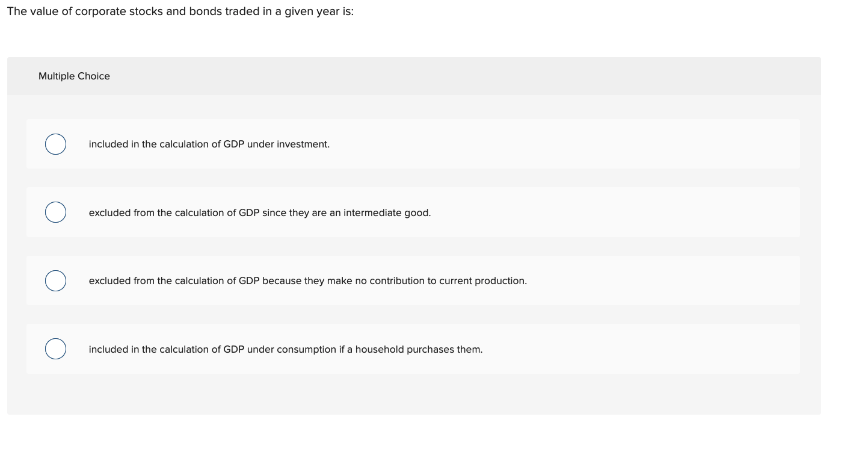This screenshot has width=868, height=449.
Task: Select the radio button for "no contribution to current production"
Action: (55, 280)
